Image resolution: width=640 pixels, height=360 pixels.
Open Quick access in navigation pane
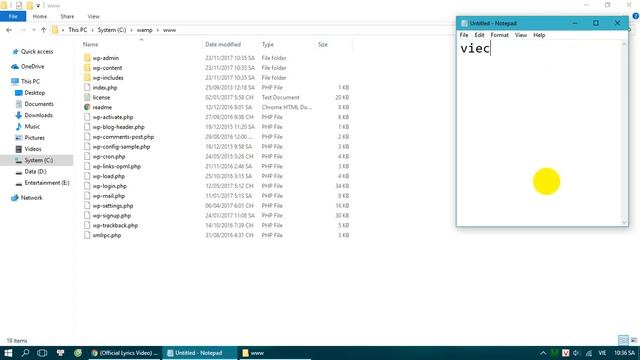tap(37, 51)
